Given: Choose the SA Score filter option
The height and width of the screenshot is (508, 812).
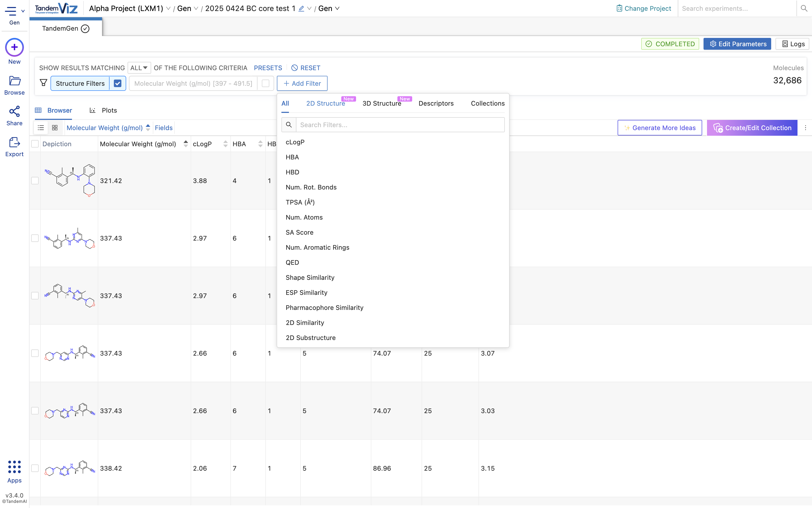Looking at the screenshot, I should coord(393,232).
